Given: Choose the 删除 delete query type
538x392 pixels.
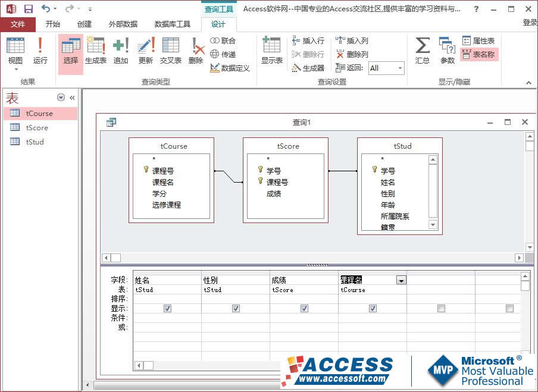Looking at the screenshot, I should click(196, 51).
